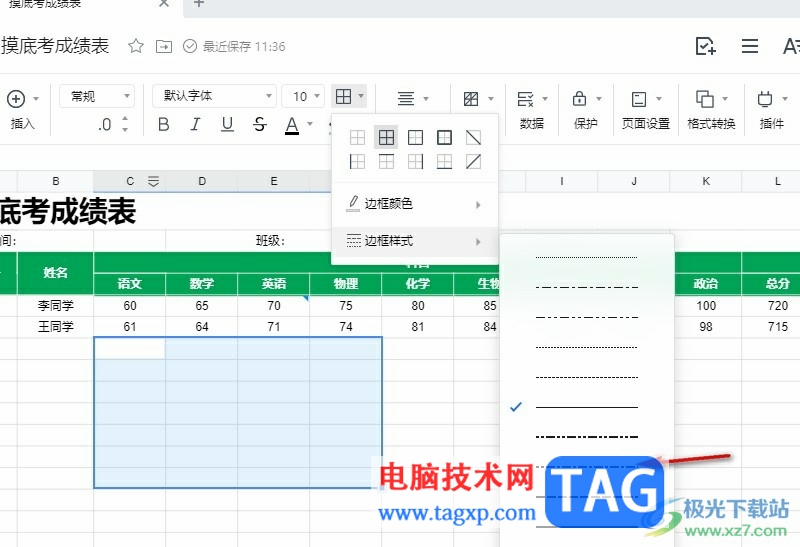Image resolution: width=800 pixels, height=547 pixels.
Task: Open the 边框颜色 border color submenu
Action: click(415, 204)
